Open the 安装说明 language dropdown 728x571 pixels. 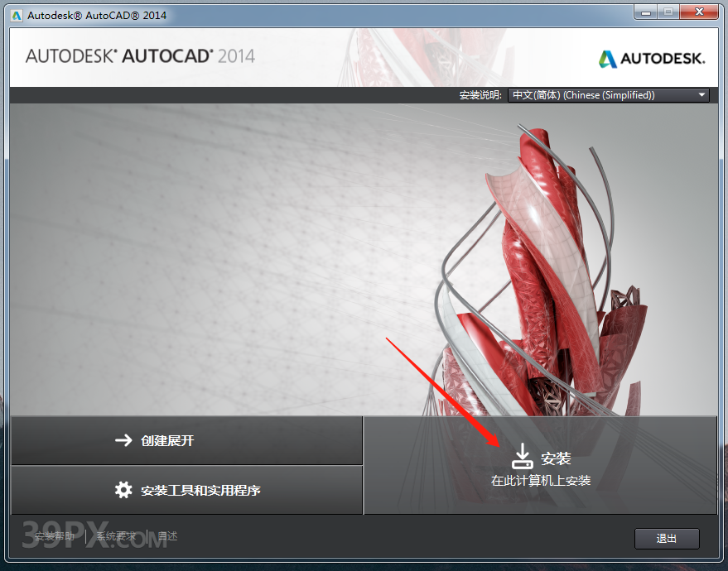[609, 94]
